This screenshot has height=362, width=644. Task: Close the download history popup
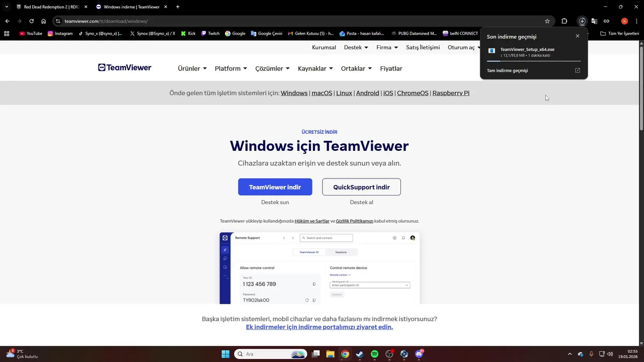[x=578, y=36]
